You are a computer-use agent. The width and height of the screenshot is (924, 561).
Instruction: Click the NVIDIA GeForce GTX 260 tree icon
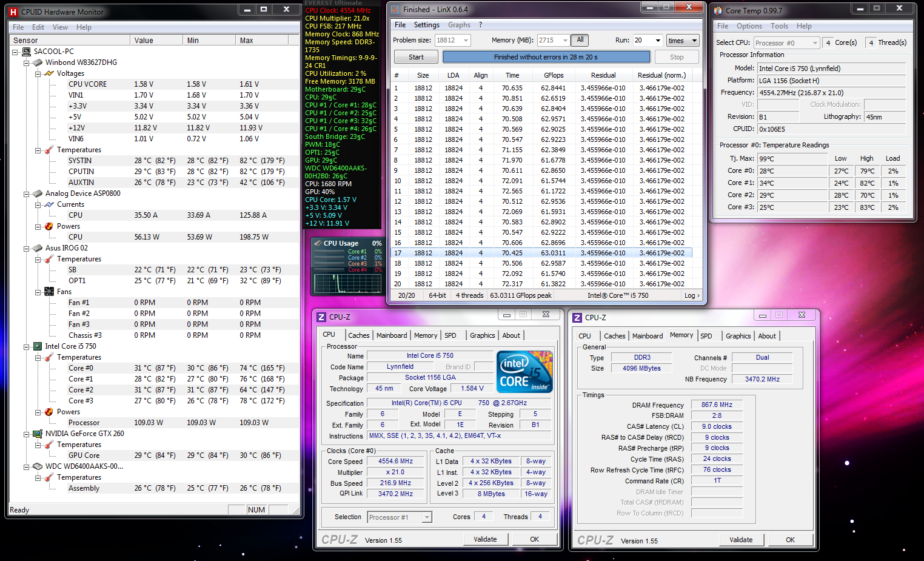tap(38, 434)
